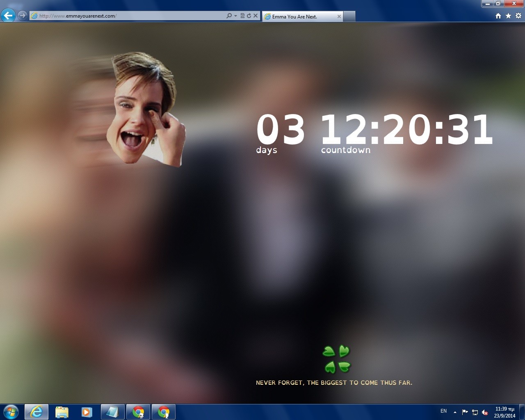Expand the address bar autocomplete dropdown arrow
This screenshot has height=420, width=525.
coord(235,16)
